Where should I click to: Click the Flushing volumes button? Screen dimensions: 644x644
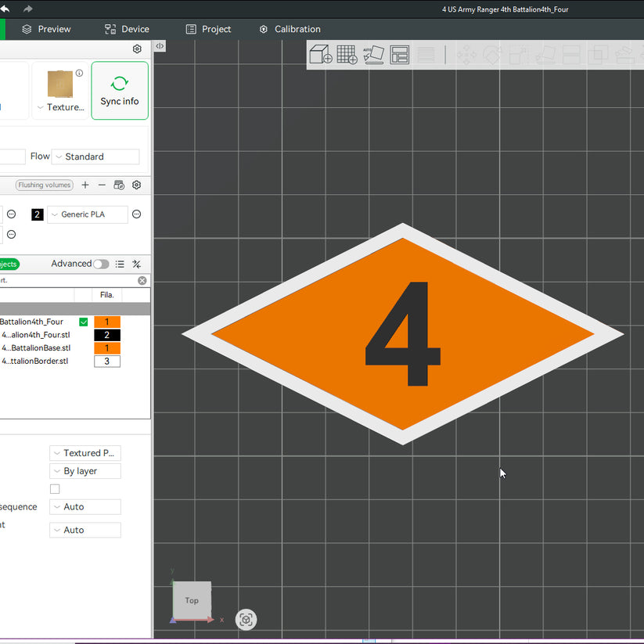point(45,185)
